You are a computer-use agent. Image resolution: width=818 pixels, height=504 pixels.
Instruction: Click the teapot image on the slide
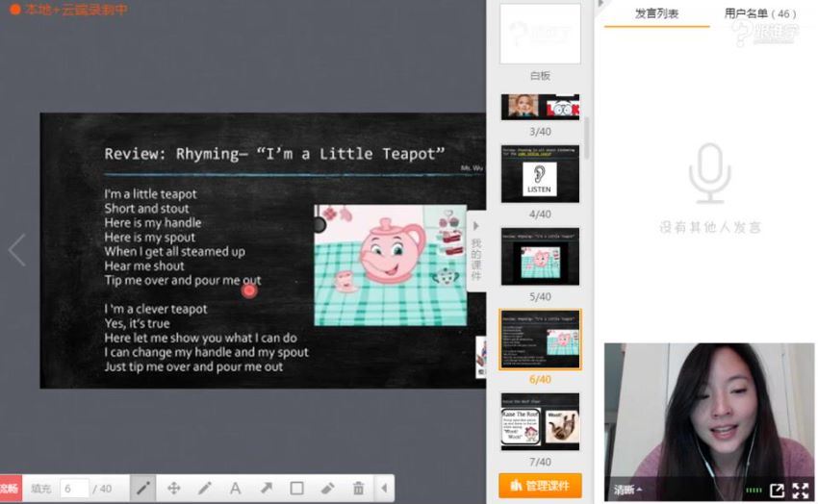coord(390,265)
